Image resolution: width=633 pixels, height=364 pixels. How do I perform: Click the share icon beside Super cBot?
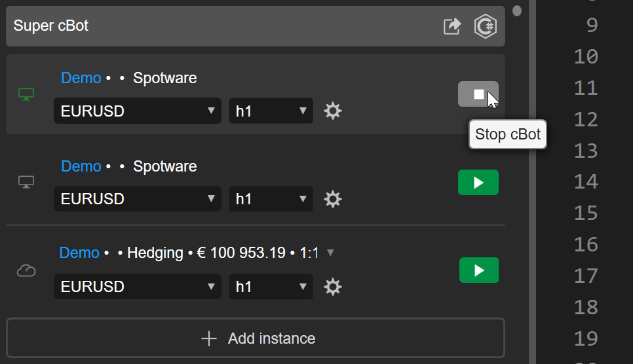[x=452, y=26]
